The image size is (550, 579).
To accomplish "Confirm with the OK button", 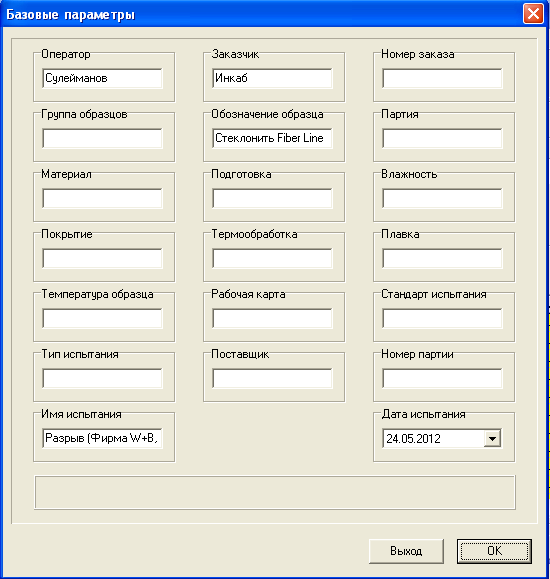I will [x=494, y=551].
